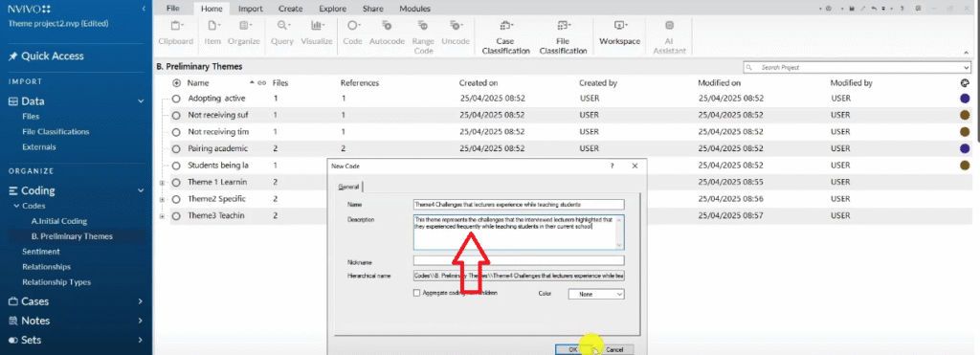Open Relationship Types in navigation

56,282
